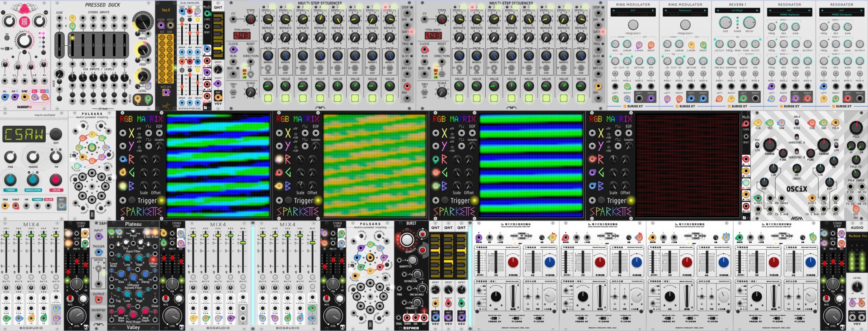Adjust the SIZE knob on Reverb 1
The width and height of the screenshot is (868, 331).
(x=726, y=23)
